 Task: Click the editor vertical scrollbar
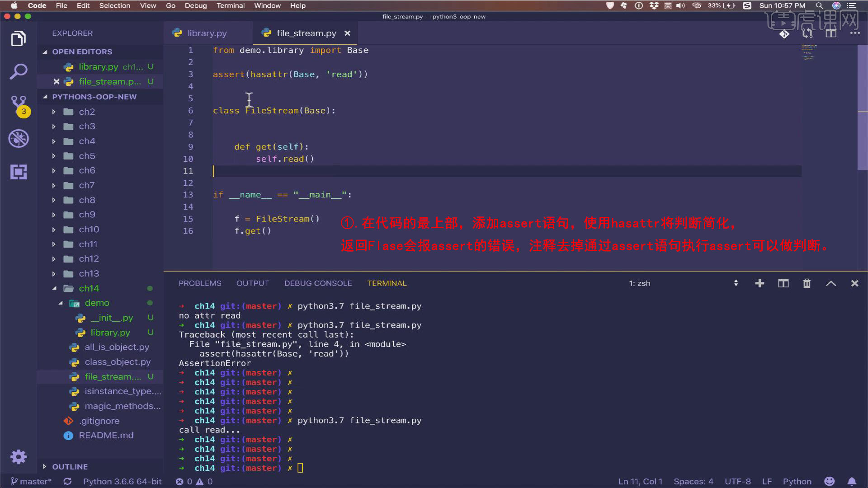[862, 107]
